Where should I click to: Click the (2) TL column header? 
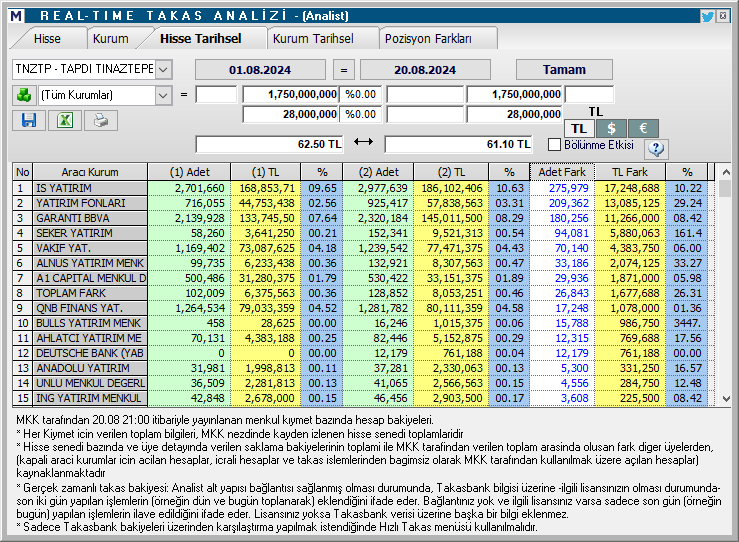pos(451,172)
